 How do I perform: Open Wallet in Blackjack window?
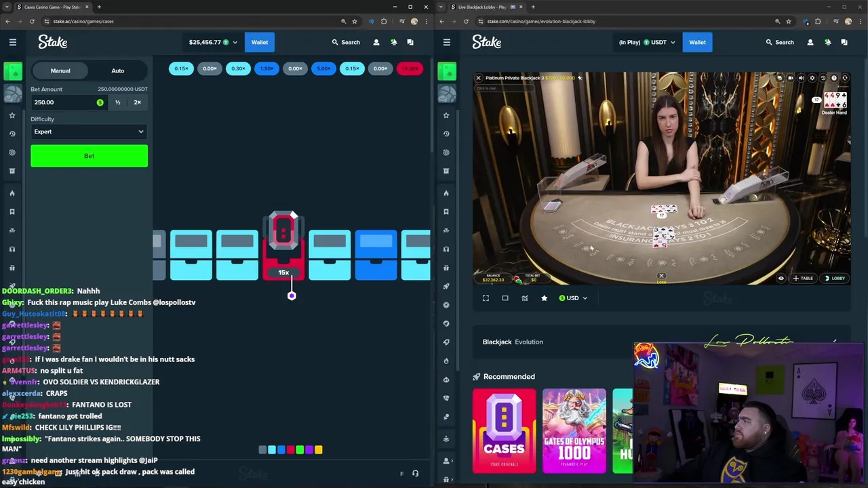point(697,42)
